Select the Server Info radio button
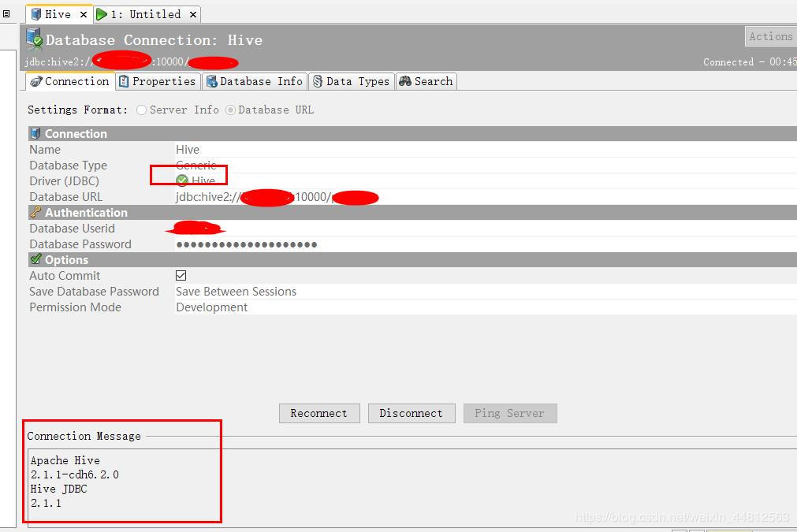 point(141,110)
